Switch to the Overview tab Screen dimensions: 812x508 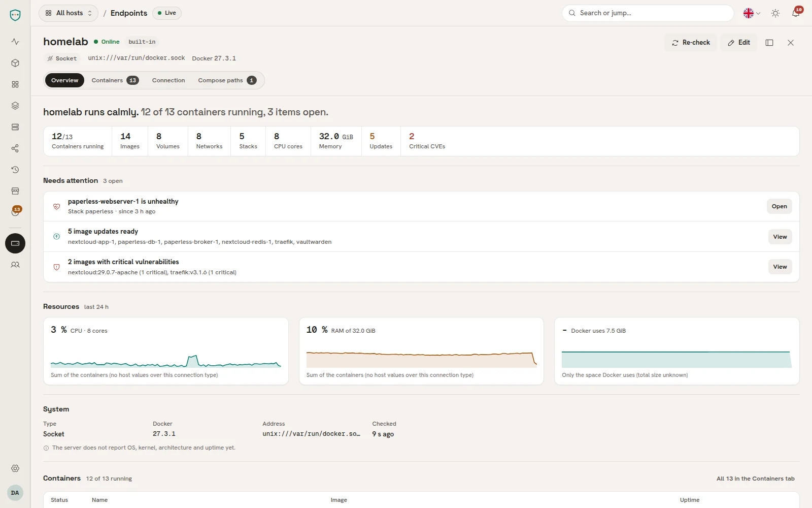click(65, 80)
